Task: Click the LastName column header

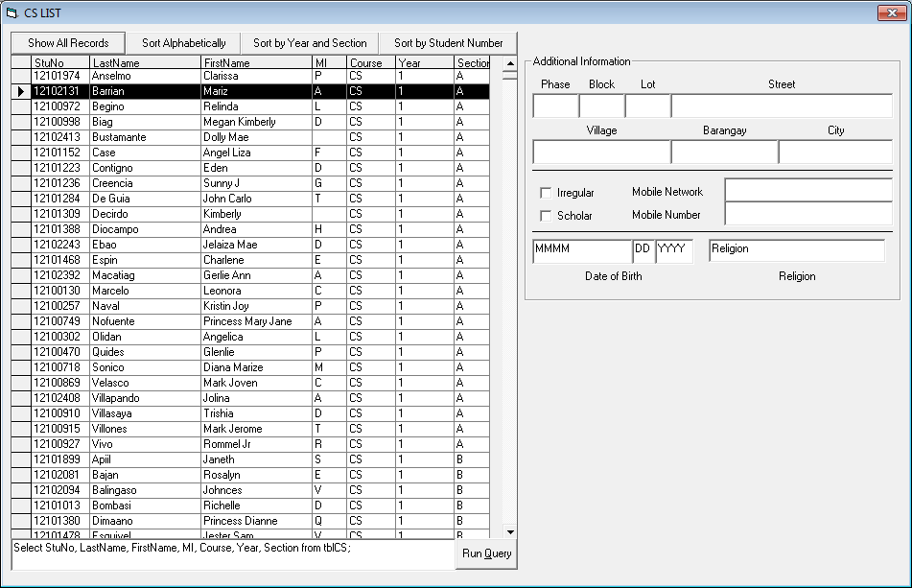Action: [146, 62]
